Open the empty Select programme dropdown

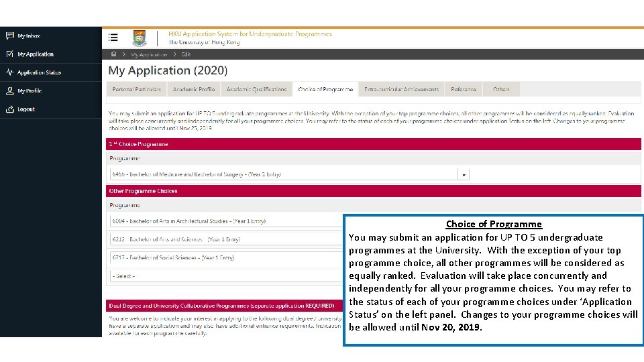point(226,276)
